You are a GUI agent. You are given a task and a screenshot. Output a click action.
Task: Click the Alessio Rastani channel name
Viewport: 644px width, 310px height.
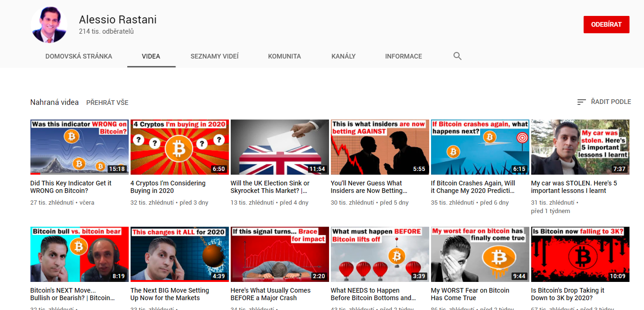point(118,20)
